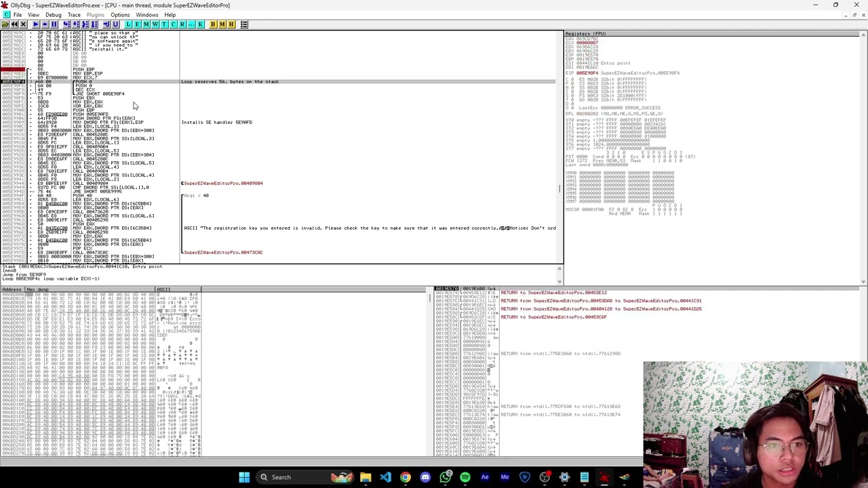Open the Options menu
The height and width of the screenshot is (488, 868).
120,15
